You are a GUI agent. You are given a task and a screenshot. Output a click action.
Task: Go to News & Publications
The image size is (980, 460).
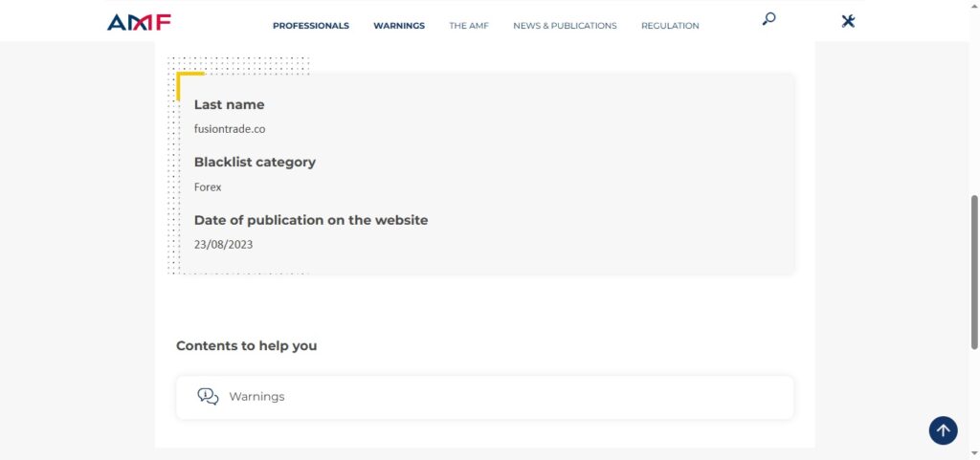[565, 26]
